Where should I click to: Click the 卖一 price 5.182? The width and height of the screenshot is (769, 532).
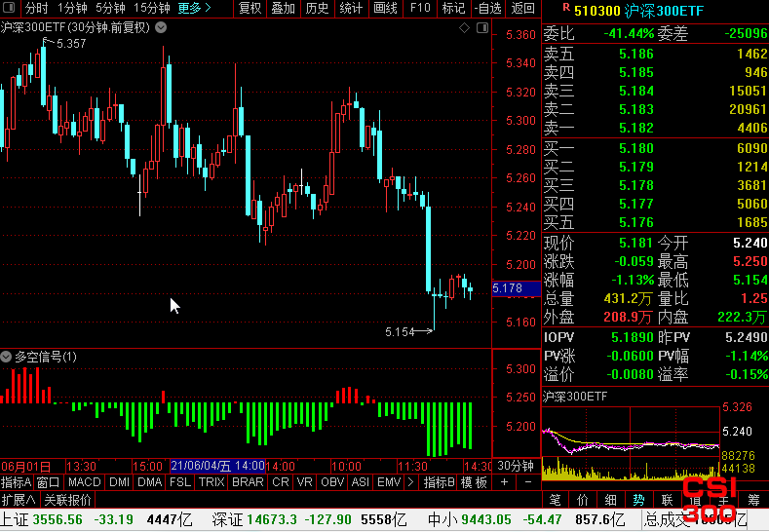636,128
